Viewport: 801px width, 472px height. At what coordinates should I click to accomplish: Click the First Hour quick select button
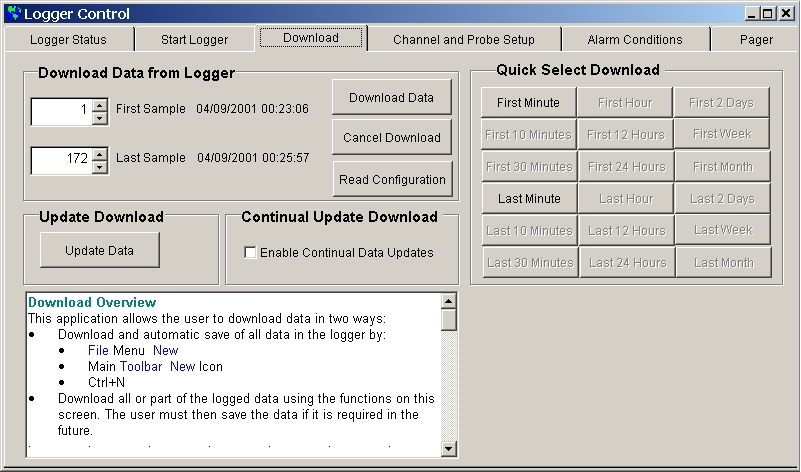(625, 103)
